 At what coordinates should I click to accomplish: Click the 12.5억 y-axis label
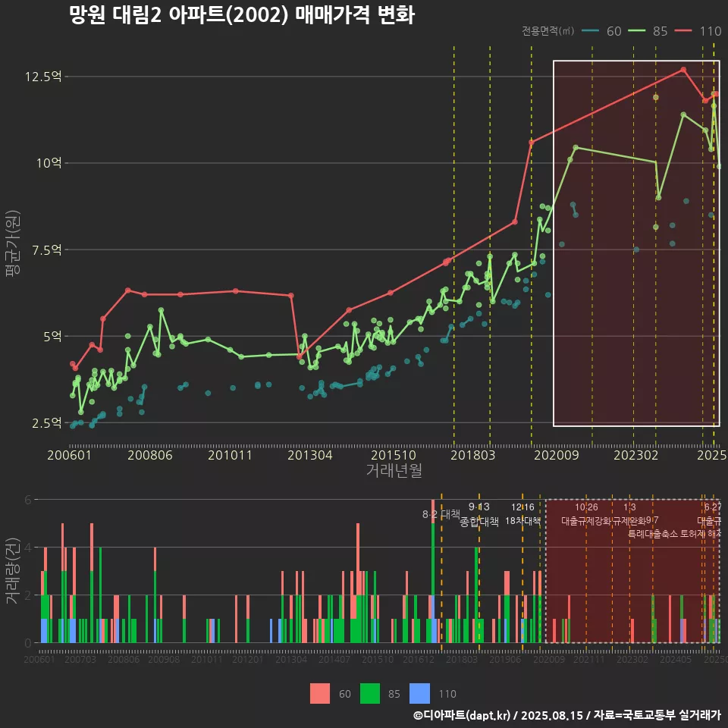tap(43, 77)
